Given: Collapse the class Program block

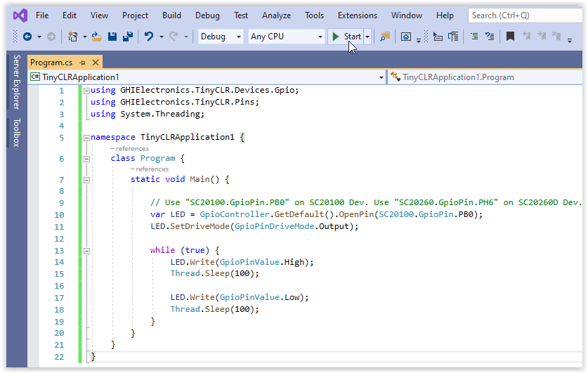Looking at the screenshot, I should click(x=86, y=159).
